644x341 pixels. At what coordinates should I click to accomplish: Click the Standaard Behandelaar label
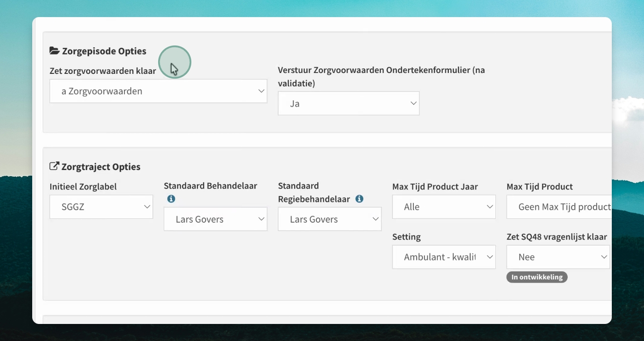click(211, 186)
